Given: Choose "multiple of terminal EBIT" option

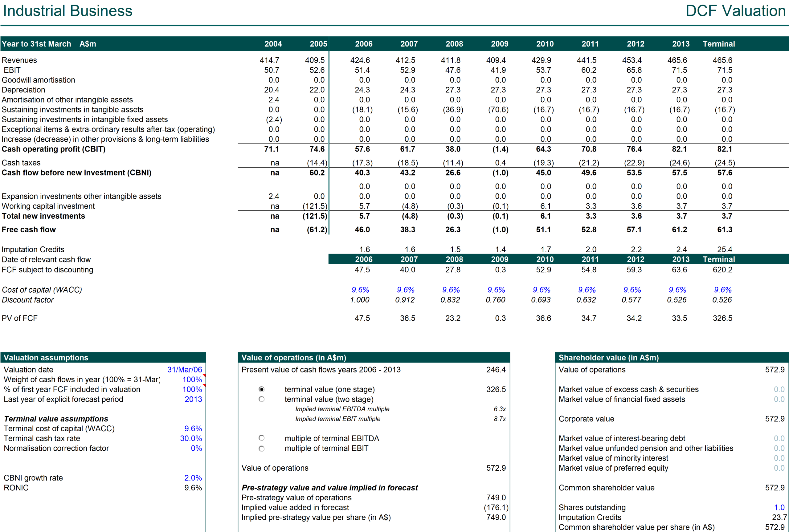Looking at the screenshot, I should point(261,448).
